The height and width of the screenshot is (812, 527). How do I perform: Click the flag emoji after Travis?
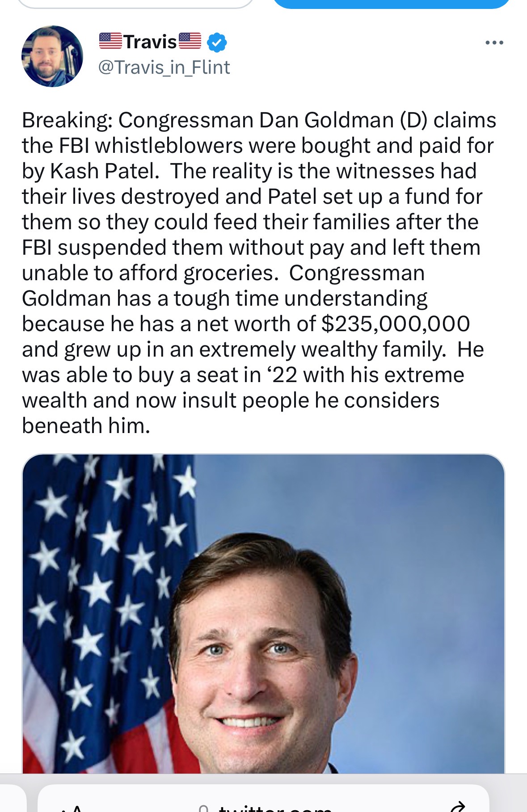[x=190, y=41]
